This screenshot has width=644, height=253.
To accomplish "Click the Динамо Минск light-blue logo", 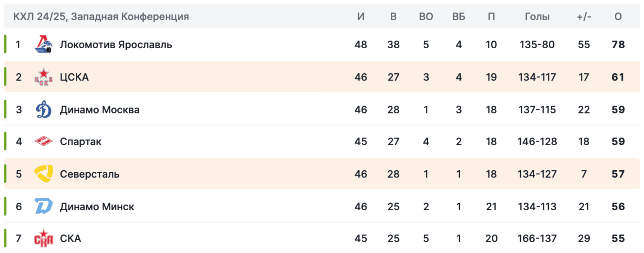I will pos(43,207).
